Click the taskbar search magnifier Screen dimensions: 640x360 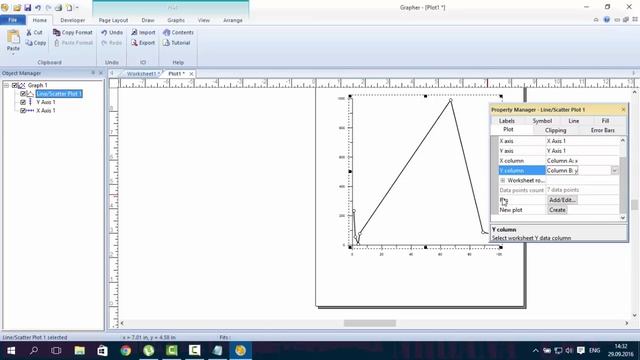(x=34, y=351)
